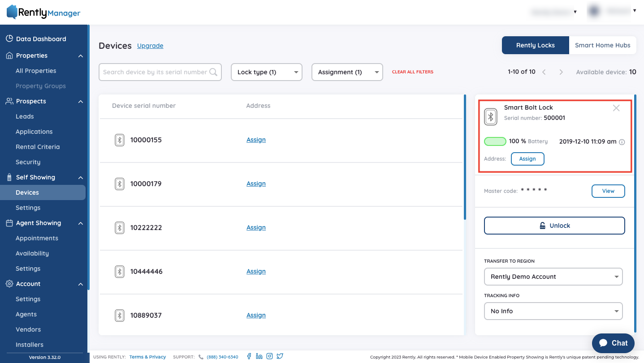Viewport: 644px width, 363px height.
Task: Click the Account gear icon
Action: (9, 284)
